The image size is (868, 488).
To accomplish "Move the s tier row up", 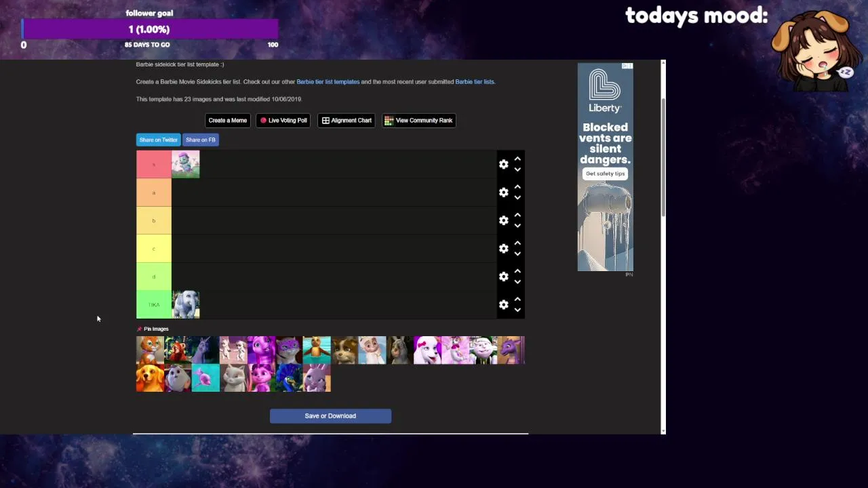I will point(517,159).
